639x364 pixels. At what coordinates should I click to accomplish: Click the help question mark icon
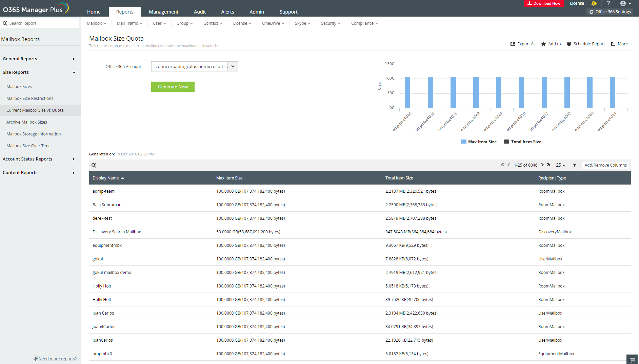pyautogui.click(x=608, y=4)
